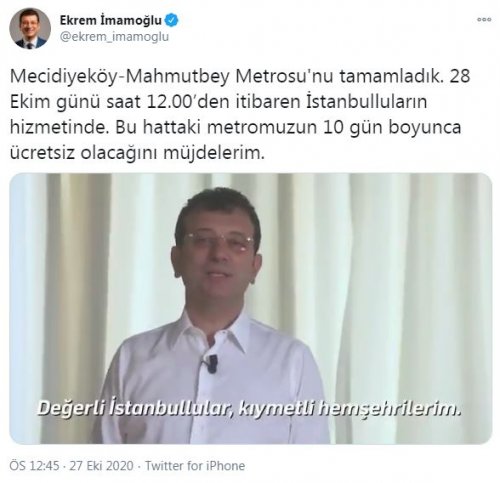The height and width of the screenshot is (483, 500).
Task: Click the ÖS 12:45 timestamp
Action: click(34, 466)
